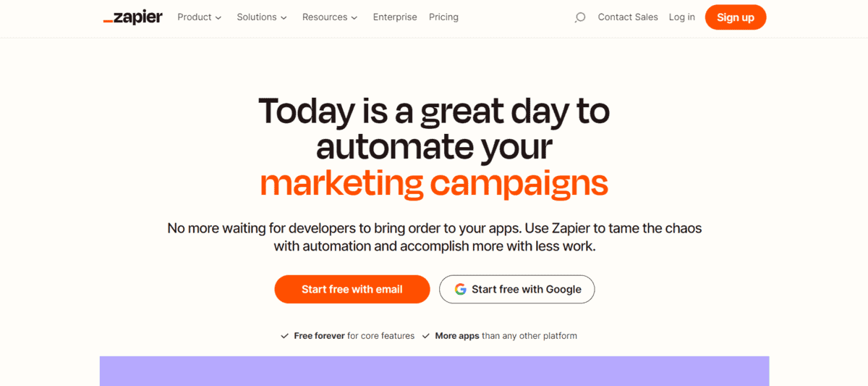The width and height of the screenshot is (868, 386).
Task: Click the orange marketing campaigns headline
Action: pos(434,183)
